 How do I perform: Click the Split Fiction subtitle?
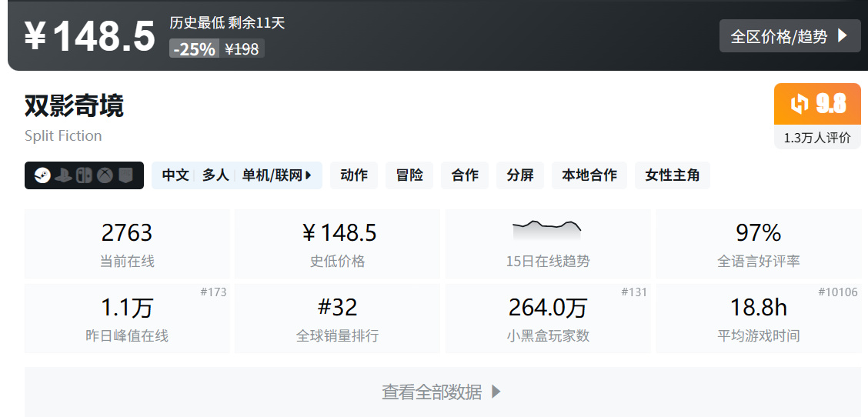point(63,136)
